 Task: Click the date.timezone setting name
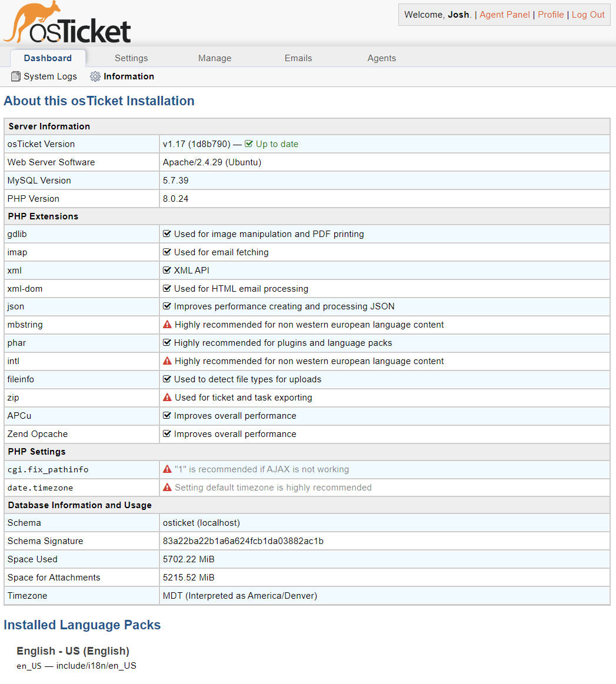(40, 488)
